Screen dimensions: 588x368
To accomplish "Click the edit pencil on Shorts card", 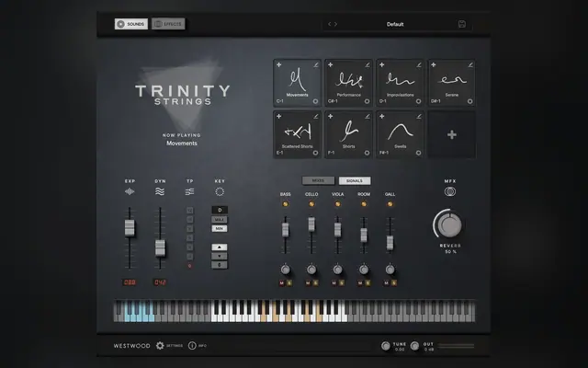I will (x=367, y=117).
